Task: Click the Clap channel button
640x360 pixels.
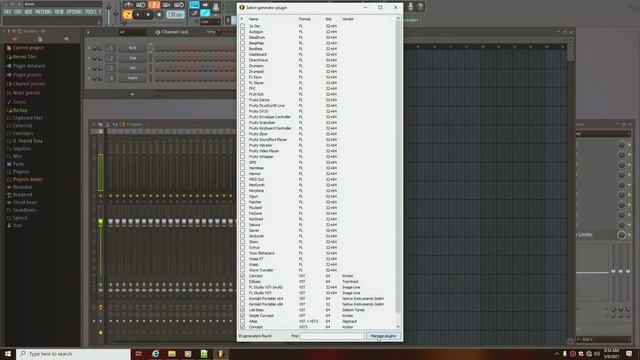Action: (132, 58)
